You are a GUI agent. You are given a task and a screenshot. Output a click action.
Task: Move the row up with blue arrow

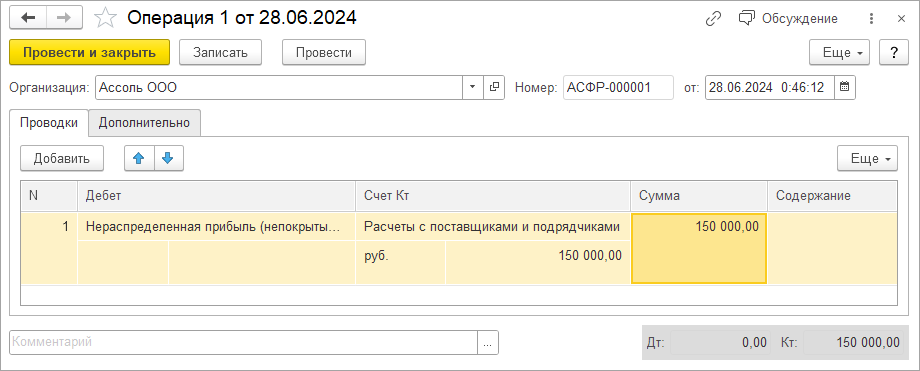point(139,158)
